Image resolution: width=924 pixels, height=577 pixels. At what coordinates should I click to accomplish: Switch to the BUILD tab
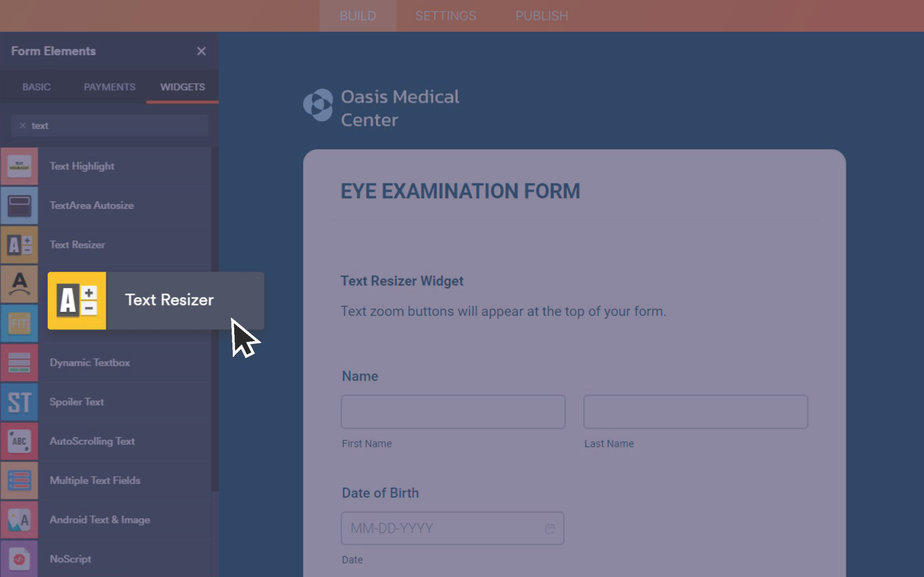[x=358, y=16]
